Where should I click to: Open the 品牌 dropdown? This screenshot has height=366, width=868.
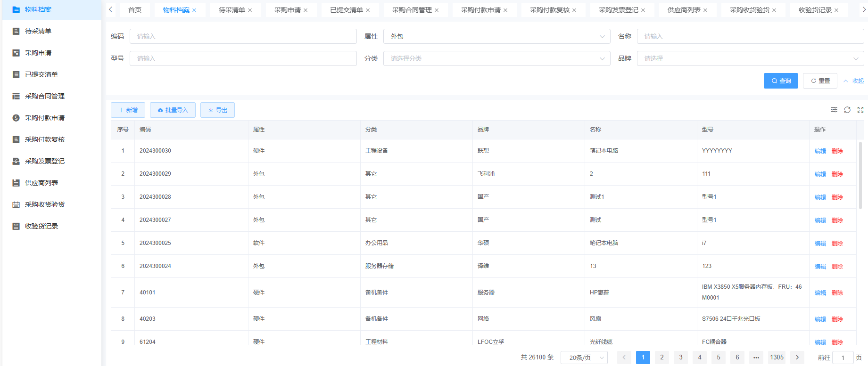pyautogui.click(x=750, y=58)
